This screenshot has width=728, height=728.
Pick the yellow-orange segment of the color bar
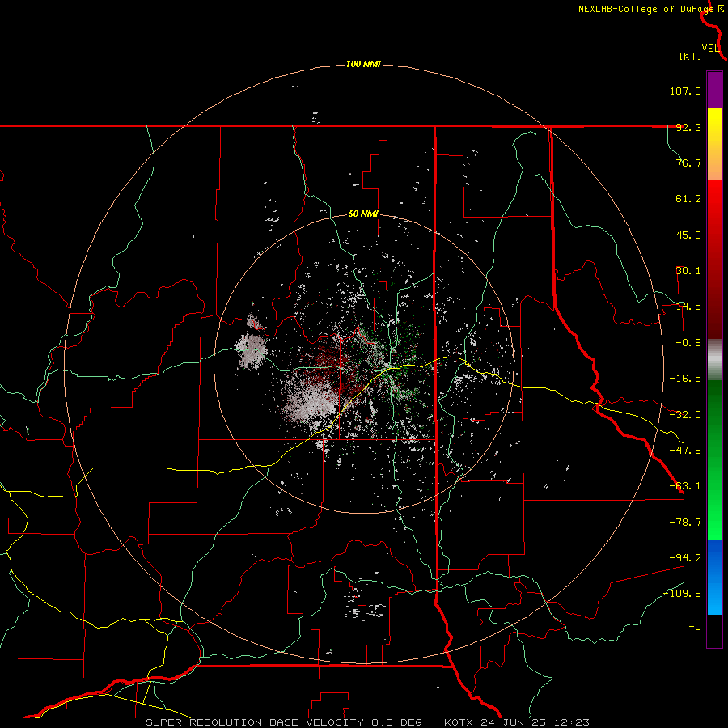pyautogui.click(x=714, y=144)
